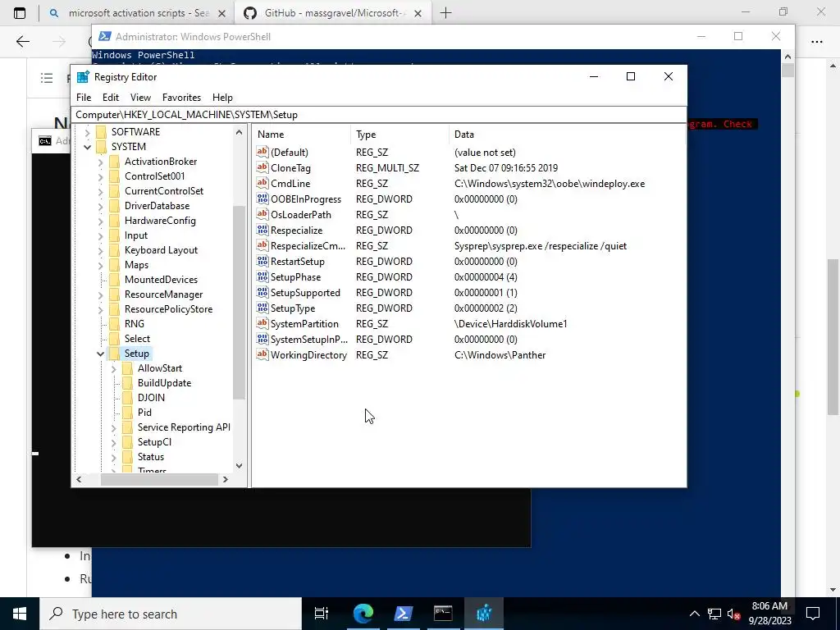
Task: Select the Keyboard Layout folder icon
Action: click(114, 250)
